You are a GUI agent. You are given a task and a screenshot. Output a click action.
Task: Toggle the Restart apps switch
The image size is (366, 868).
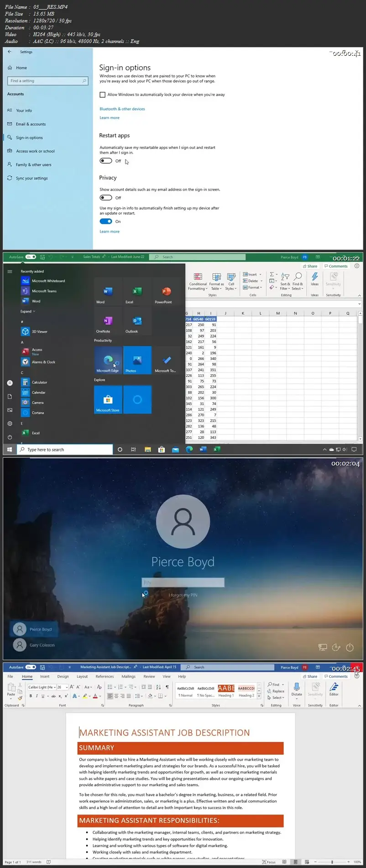(x=106, y=161)
